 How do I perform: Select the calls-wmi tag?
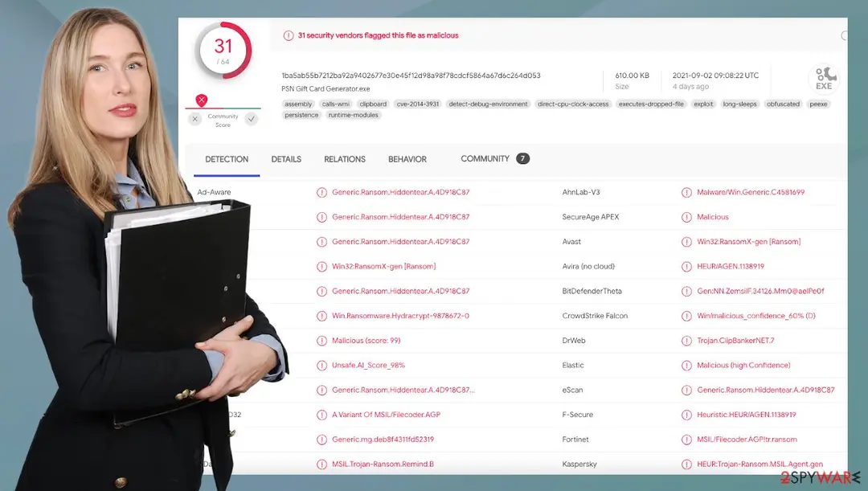coord(335,104)
